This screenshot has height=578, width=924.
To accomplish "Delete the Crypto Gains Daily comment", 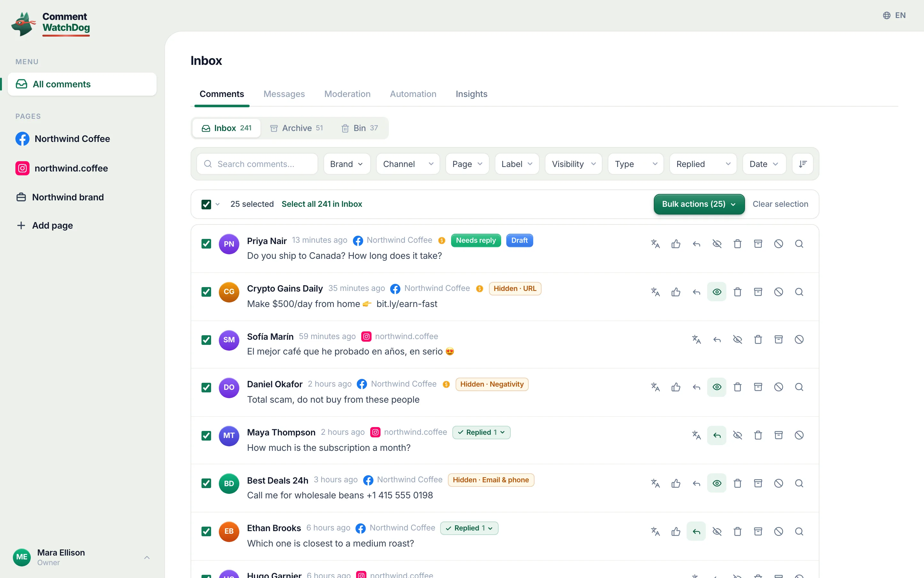I will pos(738,292).
